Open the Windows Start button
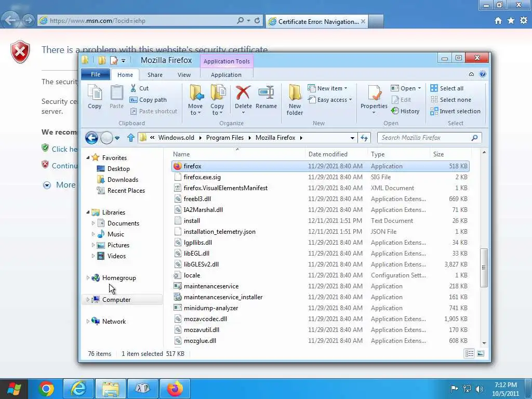532x399 pixels. (x=14, y=389)
